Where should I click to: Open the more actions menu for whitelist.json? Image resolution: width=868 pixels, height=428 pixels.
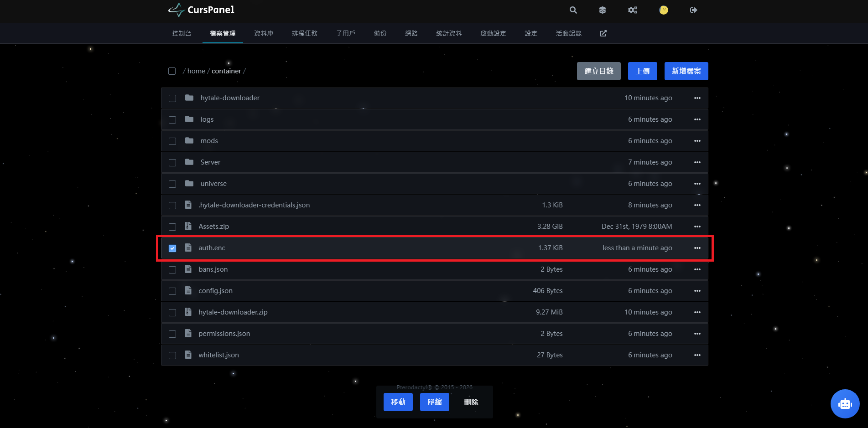pyautogui.click(x=697, y=355)
